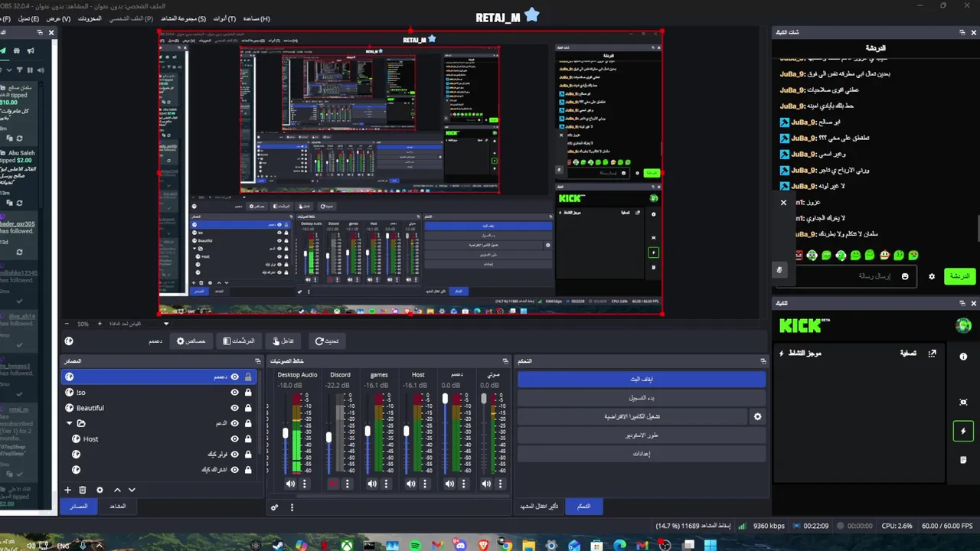Image resolution: width=980 pixels, height=551 pixels.
Task: Float the Kick chat dock panel
Action: (x=962, y=32)
